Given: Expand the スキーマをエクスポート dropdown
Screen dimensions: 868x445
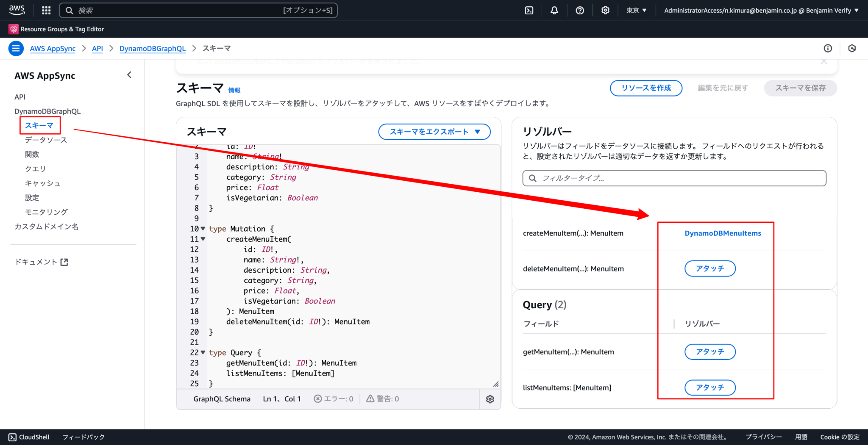Looking at the screenshot, I should [x=434, y=132].
